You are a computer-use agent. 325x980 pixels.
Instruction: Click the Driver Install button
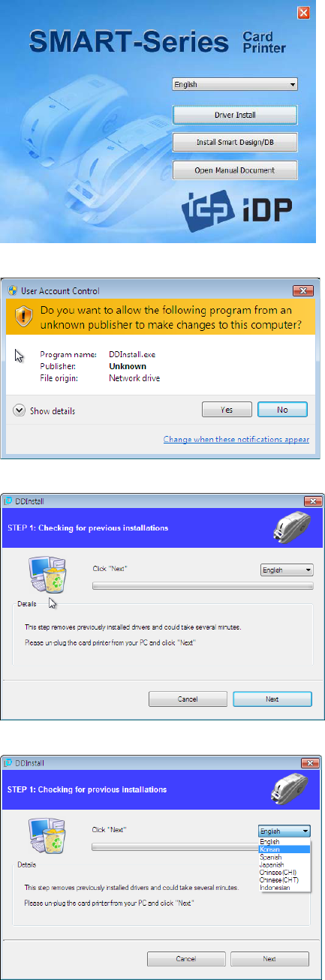(235, 115)
